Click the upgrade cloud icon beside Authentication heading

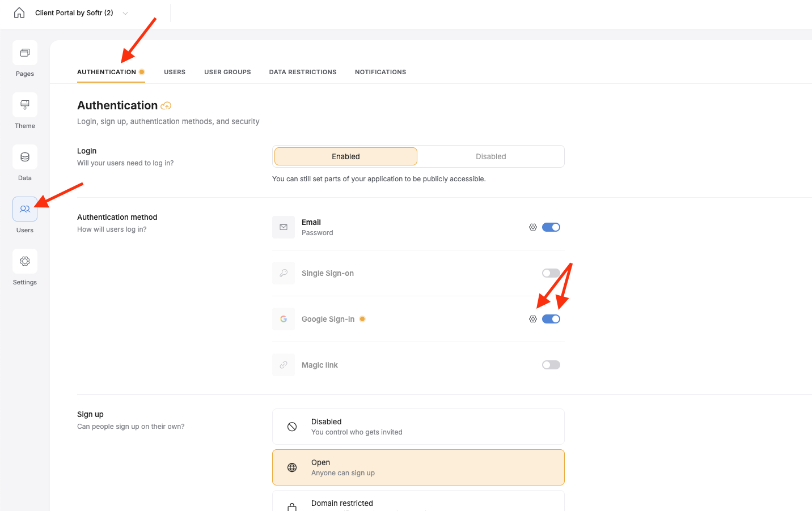[166, 106]
